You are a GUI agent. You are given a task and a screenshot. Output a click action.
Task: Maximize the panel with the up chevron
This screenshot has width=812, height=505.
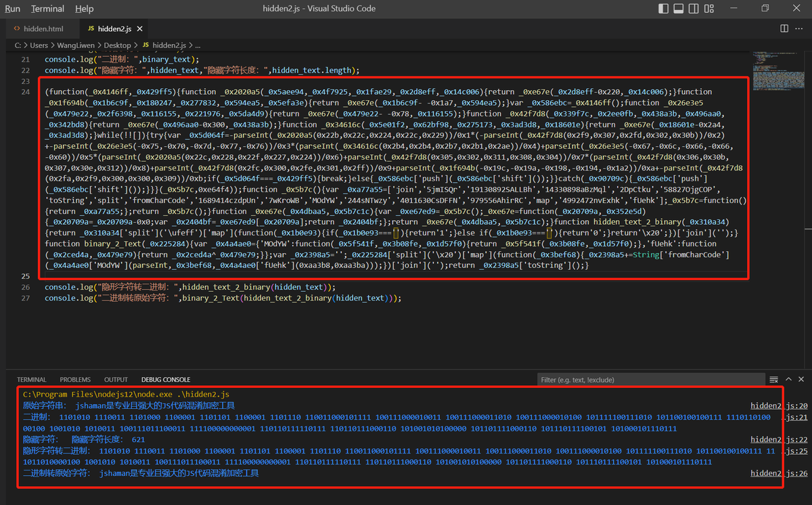(788, 380)
